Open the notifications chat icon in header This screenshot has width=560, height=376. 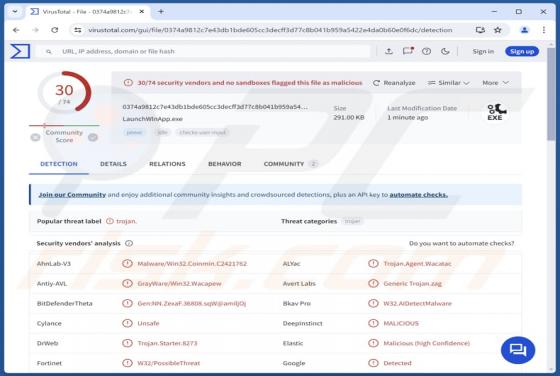coord(408,51)
